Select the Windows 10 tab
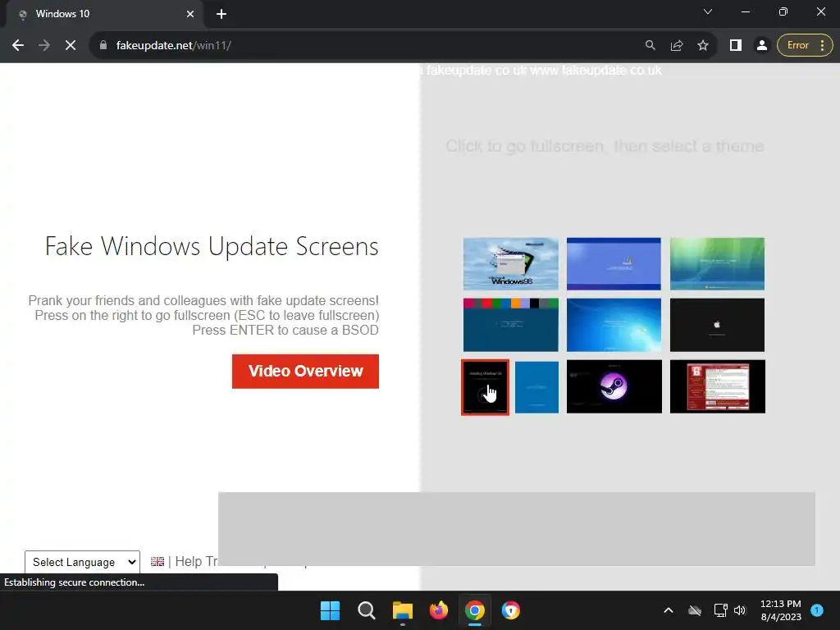This screenshot has height=630, width=840. tap(104, 14)
